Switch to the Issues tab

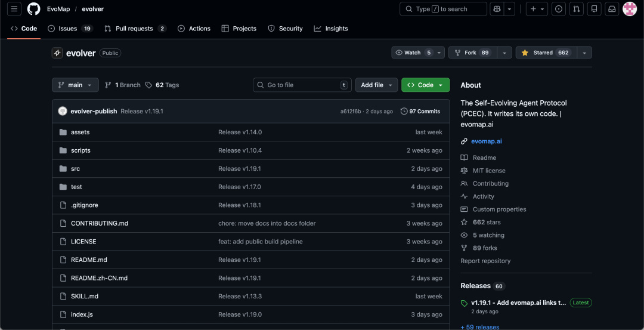coord(70,29)
